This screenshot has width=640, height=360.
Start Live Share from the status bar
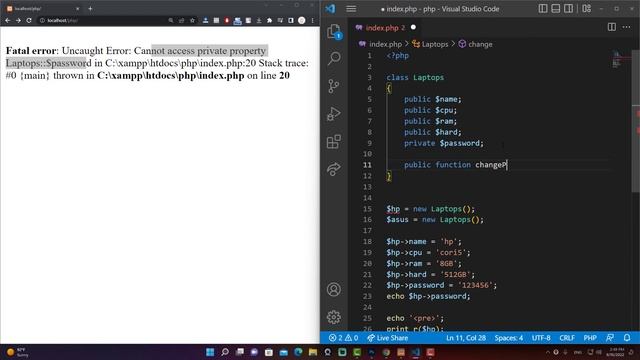[387, 338]
